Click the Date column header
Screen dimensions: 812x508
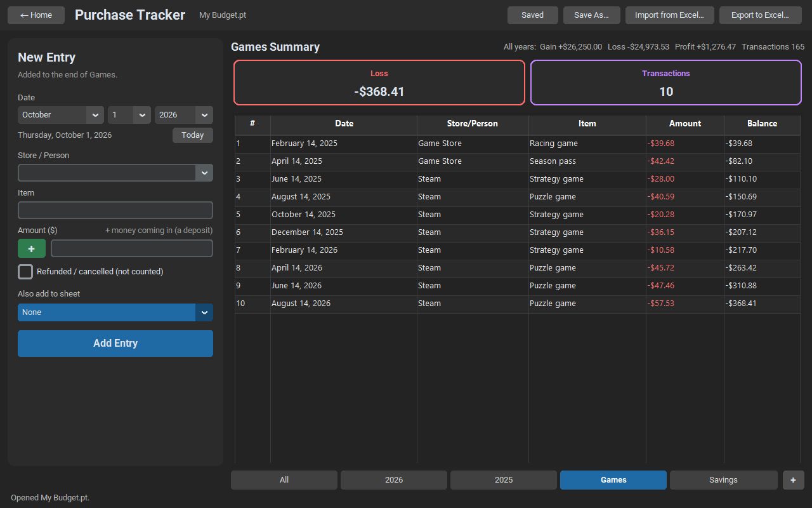point(344,124)
